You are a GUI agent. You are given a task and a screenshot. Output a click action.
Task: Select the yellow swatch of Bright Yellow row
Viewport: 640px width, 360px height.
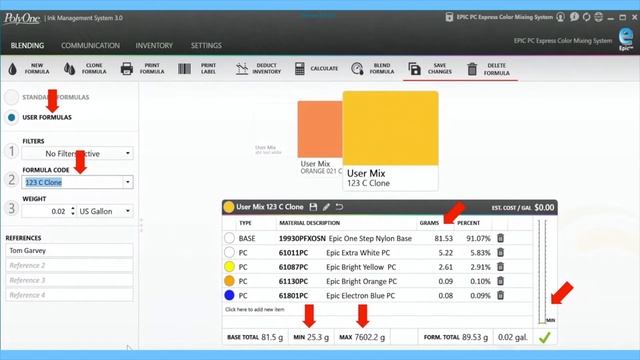229,267
